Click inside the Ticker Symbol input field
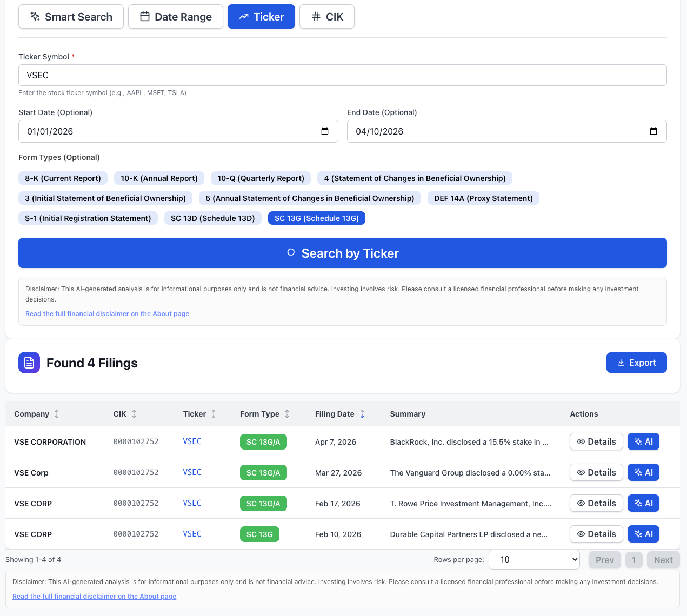Screen dimensions: 687x616 pos(342,75)
